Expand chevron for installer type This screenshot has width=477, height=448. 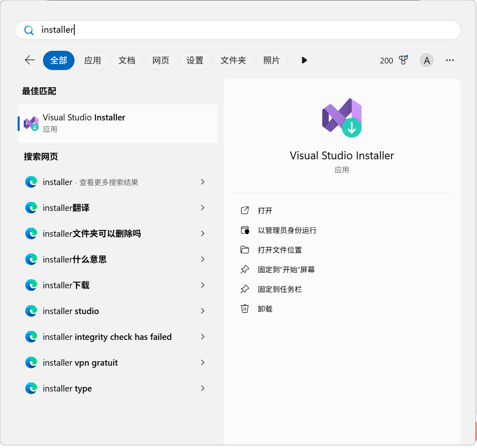pyautogui.click(x=203, y=388)
